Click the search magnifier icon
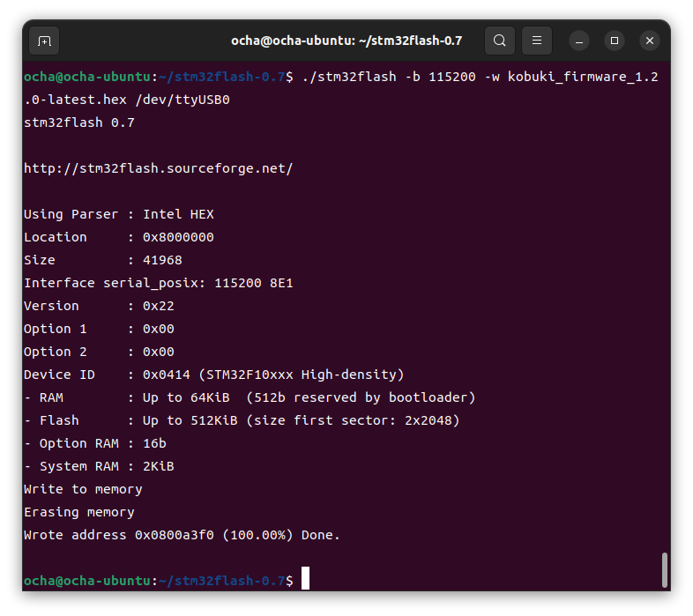The height and width of the screenshot is (616, 693). tap(499, 41)
